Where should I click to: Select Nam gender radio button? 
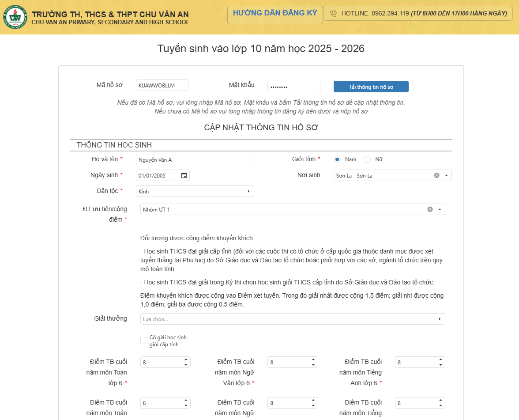click(x=337, y=159)
